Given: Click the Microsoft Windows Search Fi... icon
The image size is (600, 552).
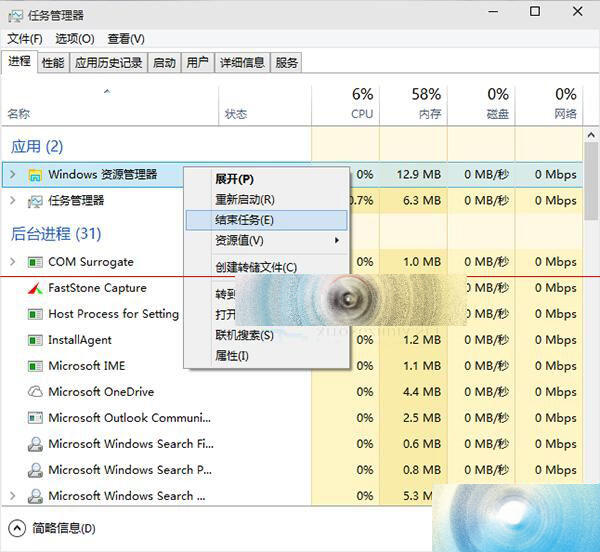Looking at the screenshot, I should [35, 444].
